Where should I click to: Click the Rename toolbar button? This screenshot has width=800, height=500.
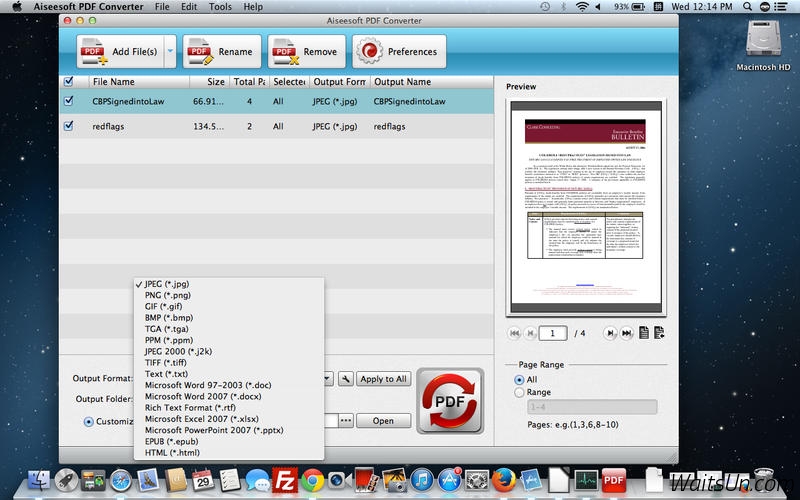(x=222, y=52)
